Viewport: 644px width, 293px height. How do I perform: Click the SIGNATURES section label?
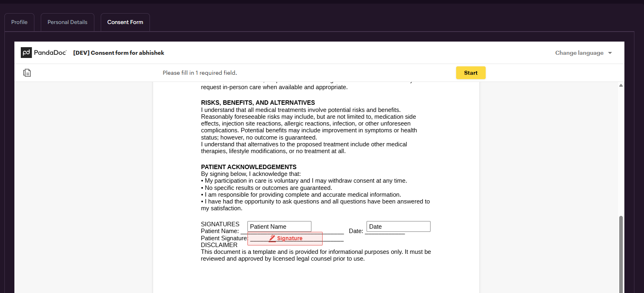(220, 224)
